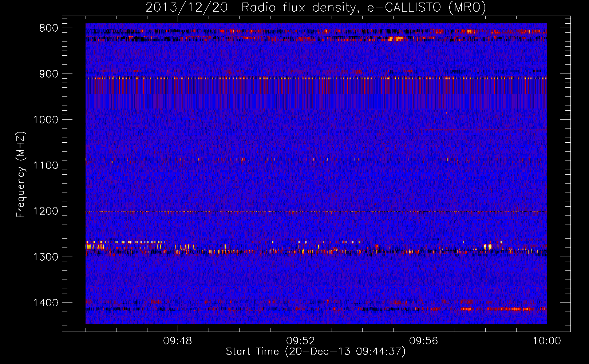Viewport: 589px width, 364px height.
Task: Click the 1000 frequency tick label
Action: pyautogui.click(x=46, y=120)
